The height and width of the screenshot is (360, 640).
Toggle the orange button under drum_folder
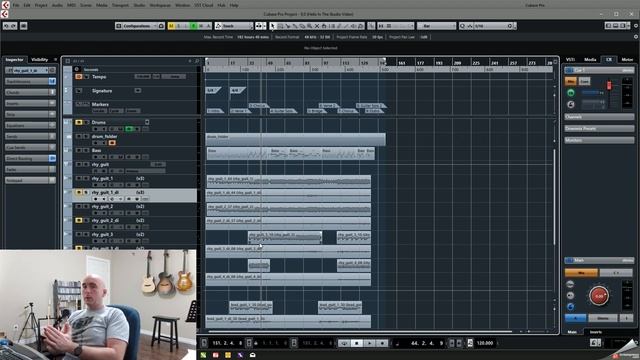(112, 143)
